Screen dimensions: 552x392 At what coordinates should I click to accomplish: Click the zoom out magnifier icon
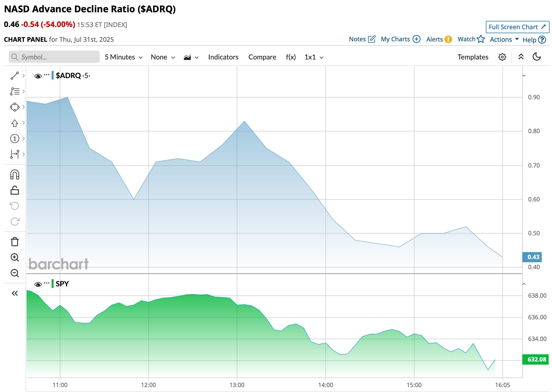[x=15, y=273]
